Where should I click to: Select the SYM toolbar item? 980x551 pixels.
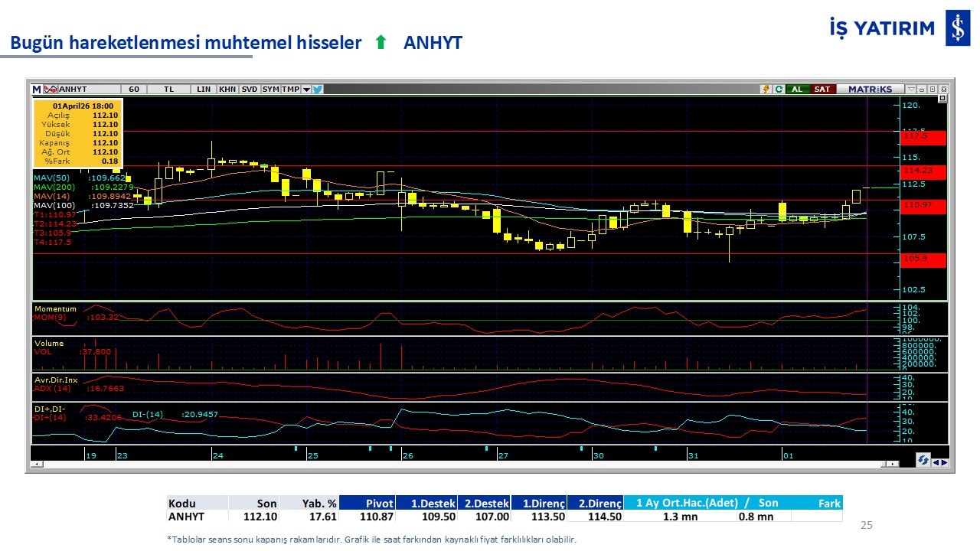pyautogui.click(x=270, y=89)
